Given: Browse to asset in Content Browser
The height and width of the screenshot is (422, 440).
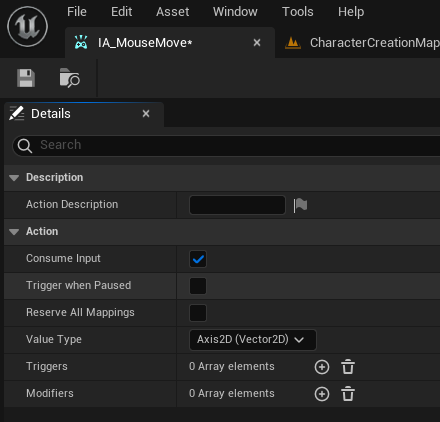Looking at the screenshot, I should 70,78.
